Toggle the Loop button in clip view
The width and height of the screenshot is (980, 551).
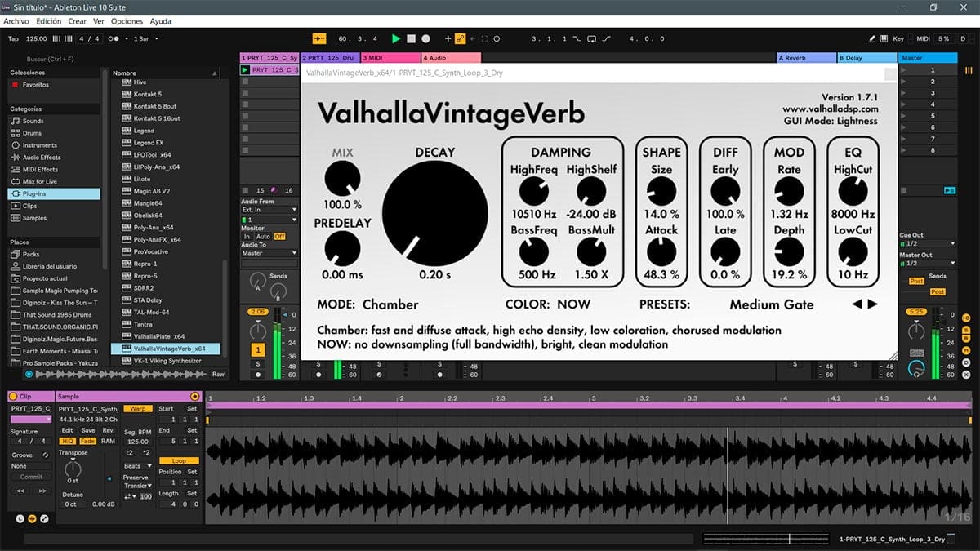click(x=179, y=461)
